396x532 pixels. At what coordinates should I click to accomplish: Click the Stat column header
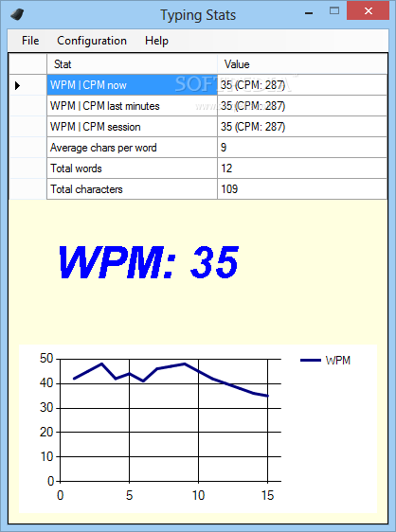tap(132, 64)
